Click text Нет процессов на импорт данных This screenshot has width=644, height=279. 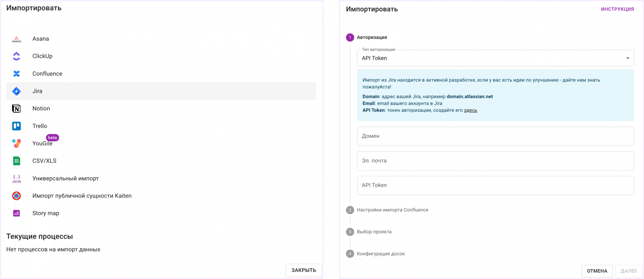point(53,250)
